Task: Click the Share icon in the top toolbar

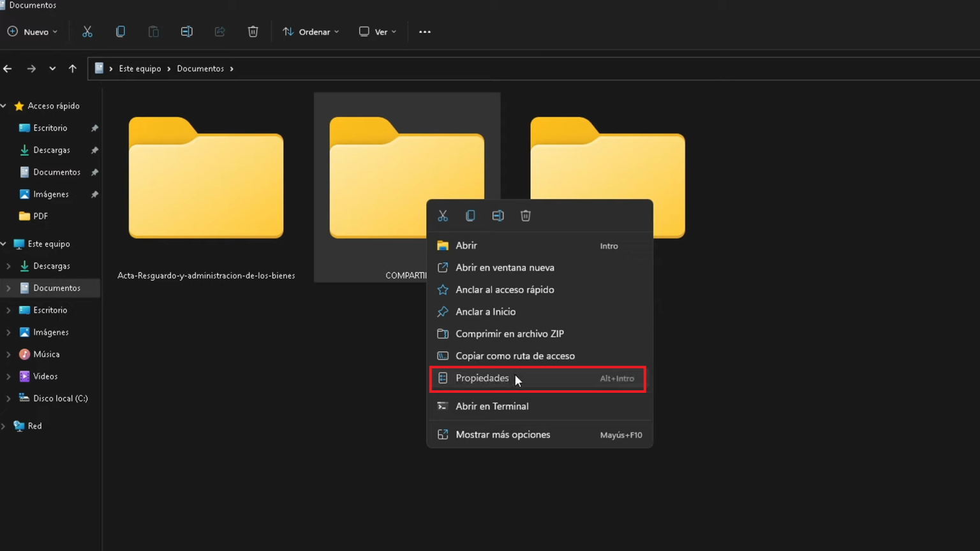Action: [x=220, y=32]
